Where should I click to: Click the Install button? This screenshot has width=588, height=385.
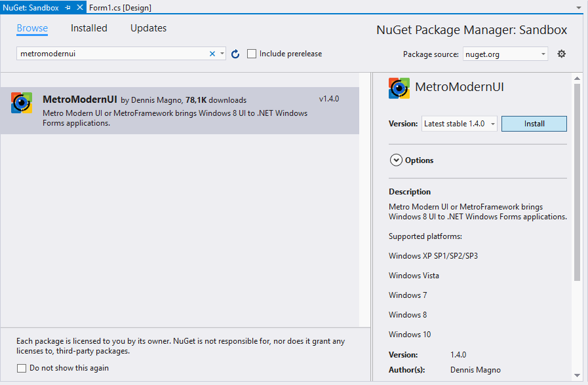(x=534, y=124)
